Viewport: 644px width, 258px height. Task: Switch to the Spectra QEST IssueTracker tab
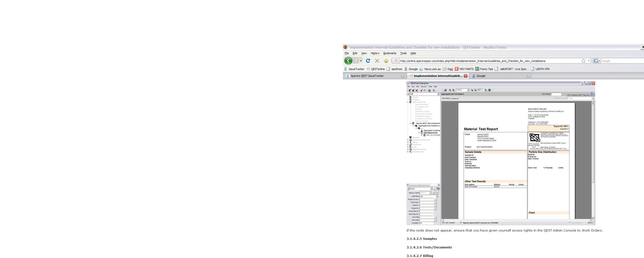tap(367, 76)
